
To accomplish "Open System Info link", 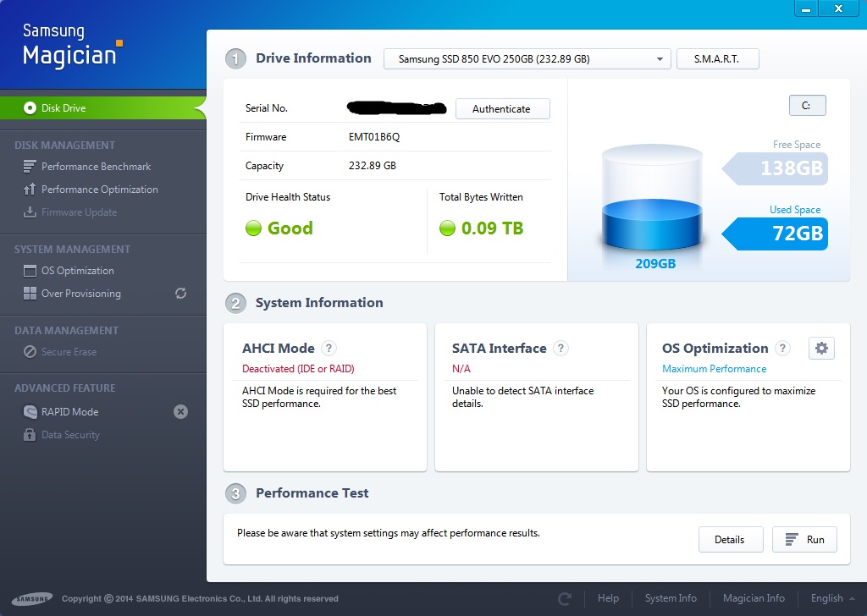I will [671, 598].
